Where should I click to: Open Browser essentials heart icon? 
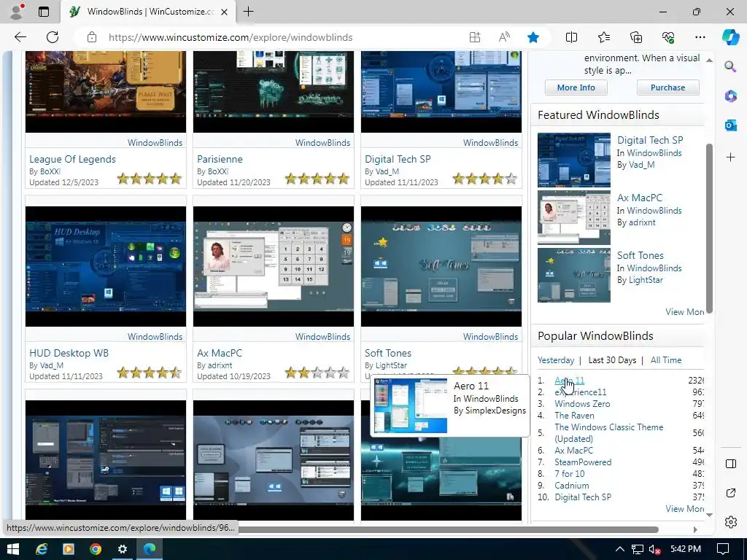[x=668, y=37]
